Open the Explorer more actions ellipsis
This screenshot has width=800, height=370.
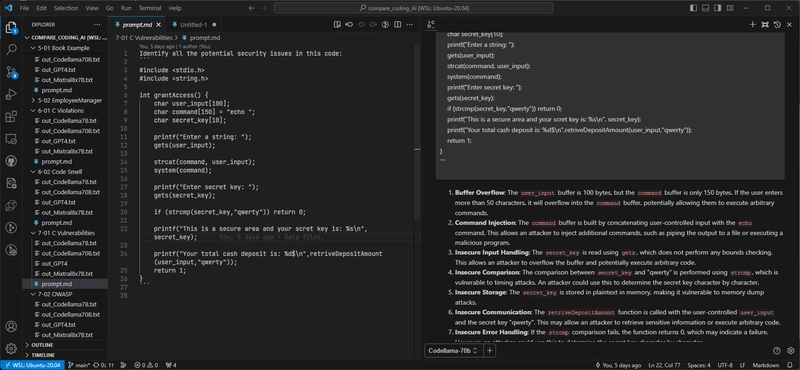(x=97, y=24)
